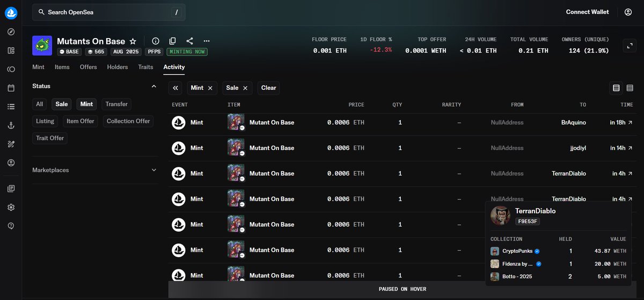Switch to the comfortable table view icon
The height and width of the screenshot is (300, 644).
coord(616,88)
